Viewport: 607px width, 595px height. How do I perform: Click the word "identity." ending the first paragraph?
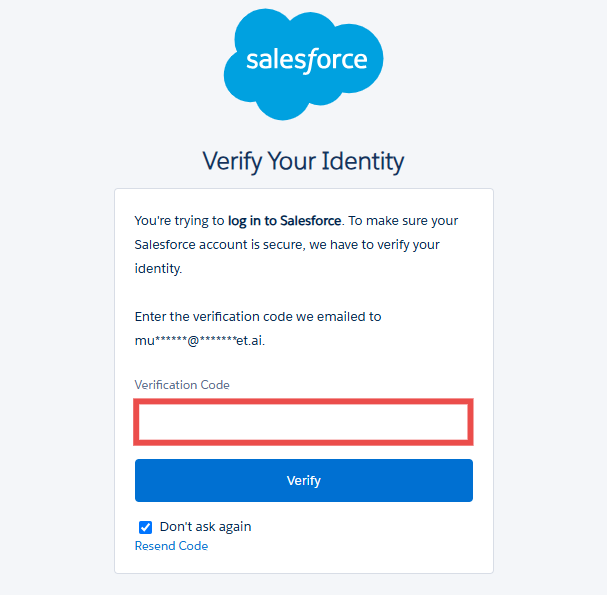[x=158, y=268]
